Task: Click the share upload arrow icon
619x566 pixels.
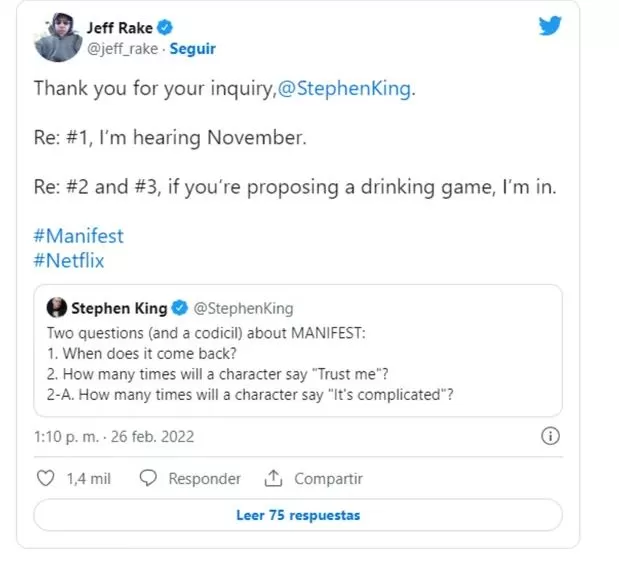Action: 274,479
